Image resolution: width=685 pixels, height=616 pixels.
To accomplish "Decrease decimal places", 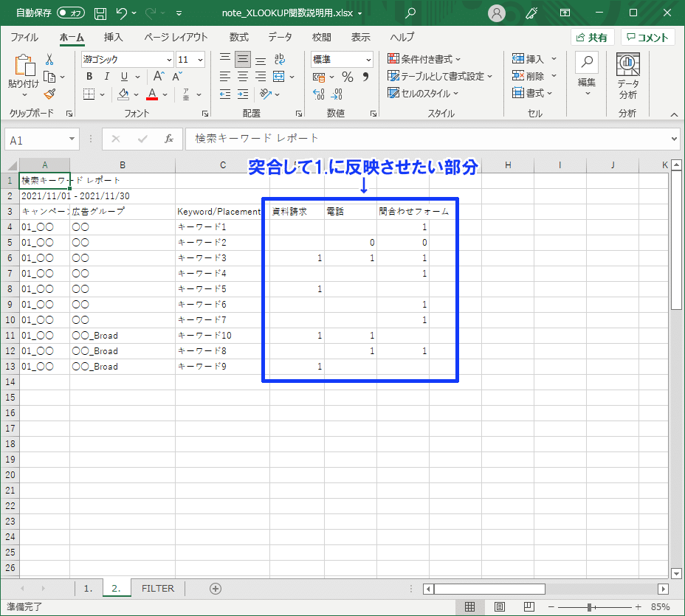I will pyautogui.click(x=337, y=94).
